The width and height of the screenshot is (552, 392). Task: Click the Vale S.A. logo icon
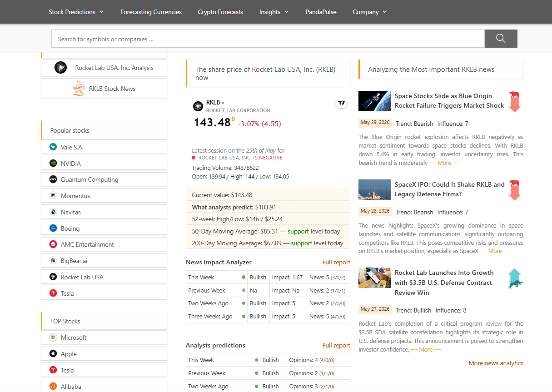pos(53,147)
